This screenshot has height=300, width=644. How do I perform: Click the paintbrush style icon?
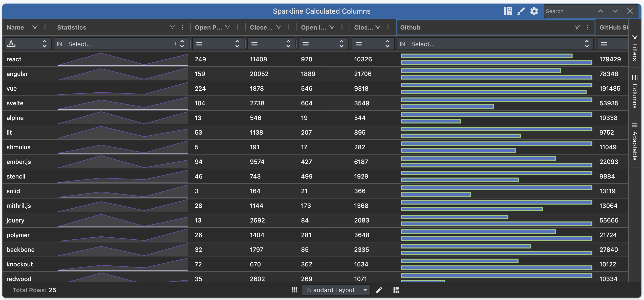pyautogui.click(x=521, y=11)
